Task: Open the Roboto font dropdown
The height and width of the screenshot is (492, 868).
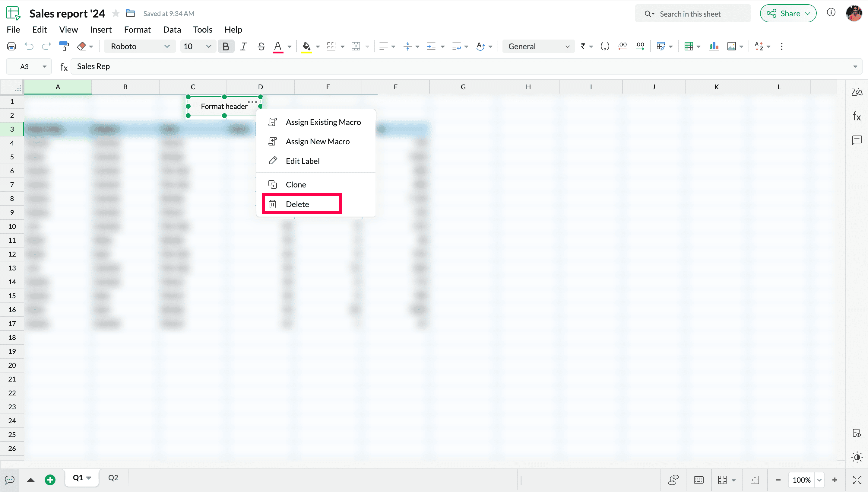Action: 140,46
